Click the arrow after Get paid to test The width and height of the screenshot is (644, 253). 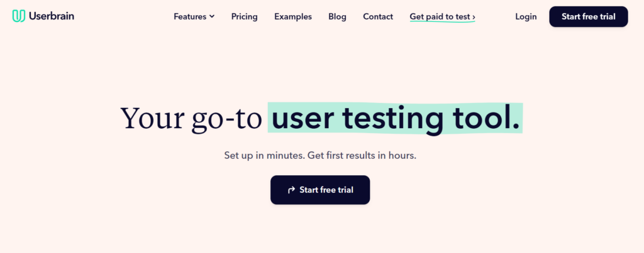click(474, 17)
